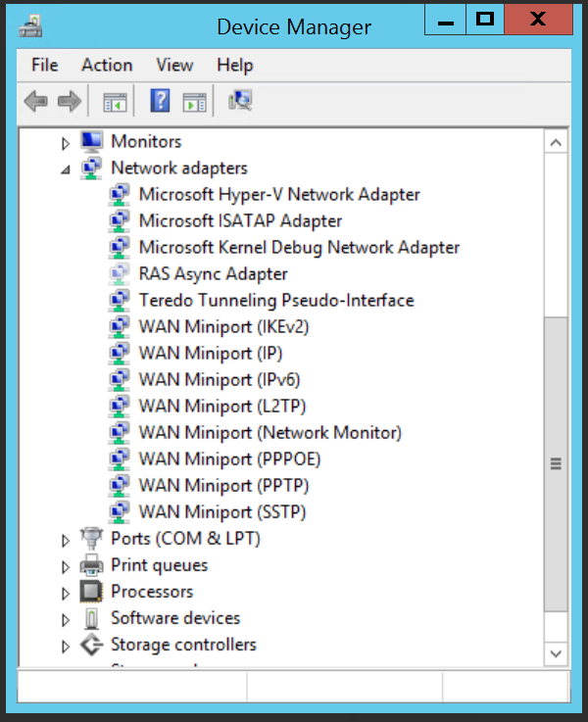The height and width of the screenshot is (722, 588).
Task: Maximize the Device Manager window
Action: [485, 20]
